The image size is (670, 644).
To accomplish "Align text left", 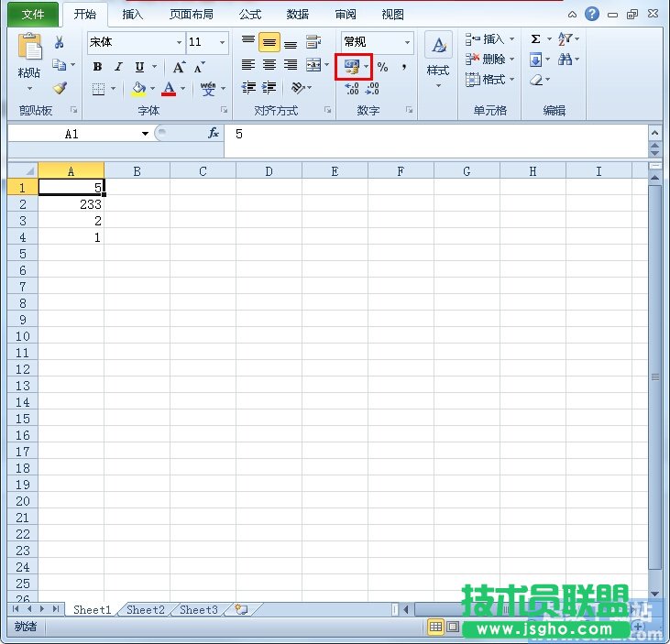I will [x=248, y=65].
